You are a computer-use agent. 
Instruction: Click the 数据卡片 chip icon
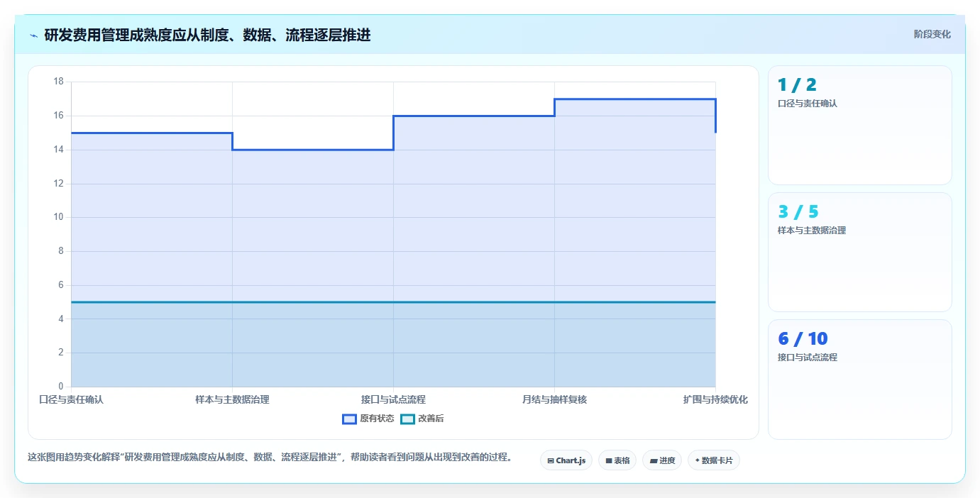(x=698, y=461)
